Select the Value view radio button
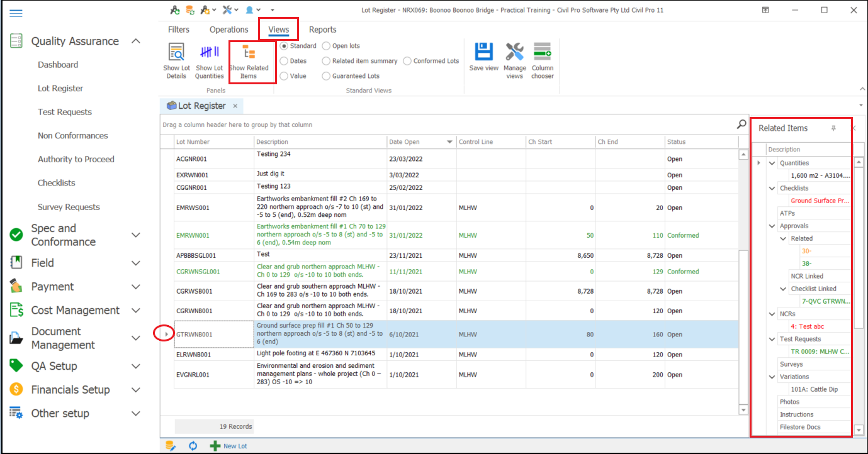868x454 pixels. pyautogui.click(x=285, y=76)
